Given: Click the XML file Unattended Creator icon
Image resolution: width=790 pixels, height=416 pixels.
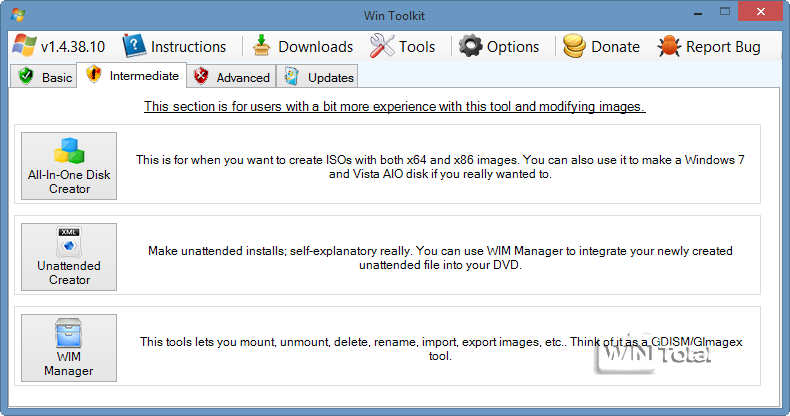Looking at the screenshot, I should point(69,242).
